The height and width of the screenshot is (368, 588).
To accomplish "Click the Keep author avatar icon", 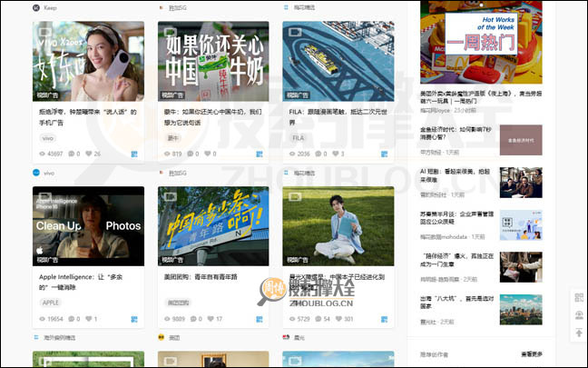I will 36,7.
